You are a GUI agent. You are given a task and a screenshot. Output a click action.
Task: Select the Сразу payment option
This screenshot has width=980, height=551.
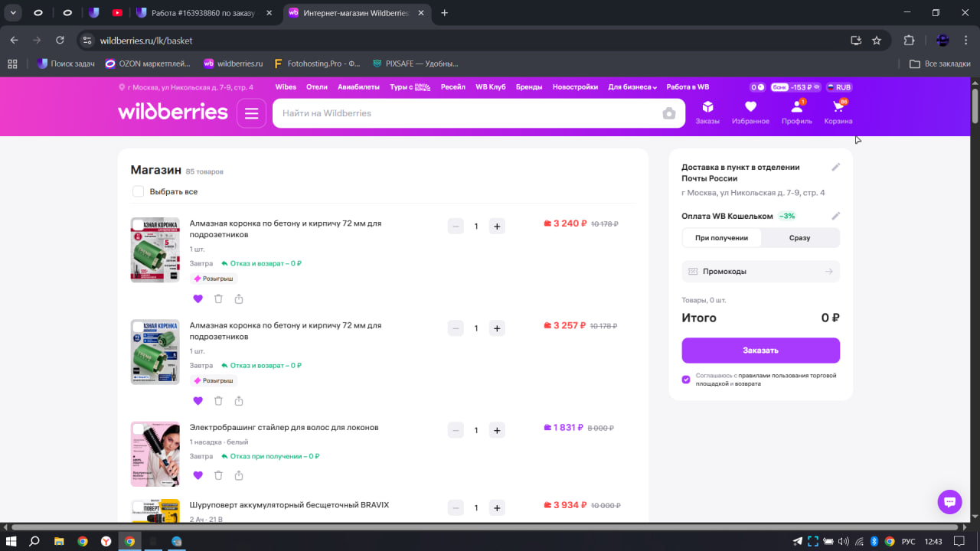(799, 238)
